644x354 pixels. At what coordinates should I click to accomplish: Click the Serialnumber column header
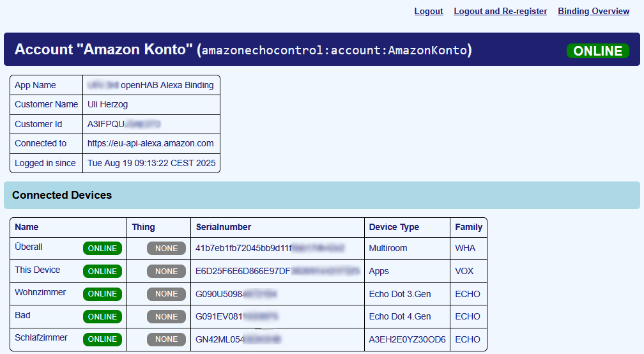point(224,227)
